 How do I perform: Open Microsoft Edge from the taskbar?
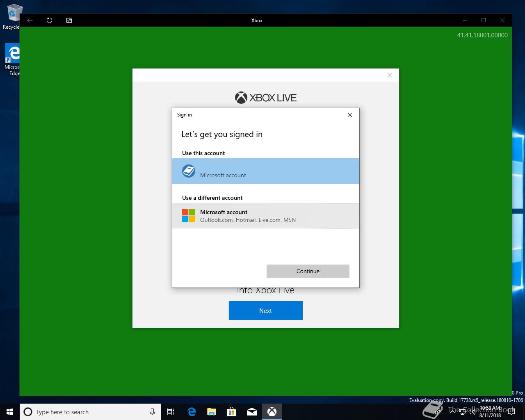click(192, 412)
